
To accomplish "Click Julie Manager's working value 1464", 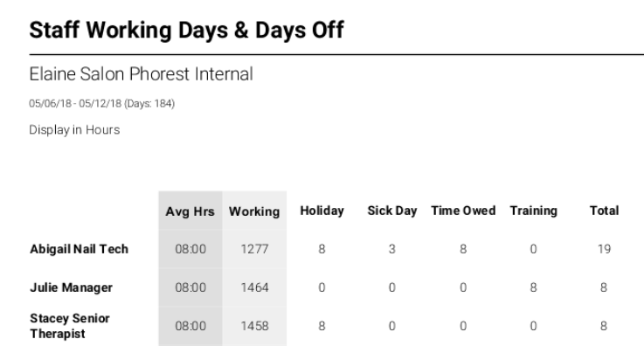I will pos(254,287).
